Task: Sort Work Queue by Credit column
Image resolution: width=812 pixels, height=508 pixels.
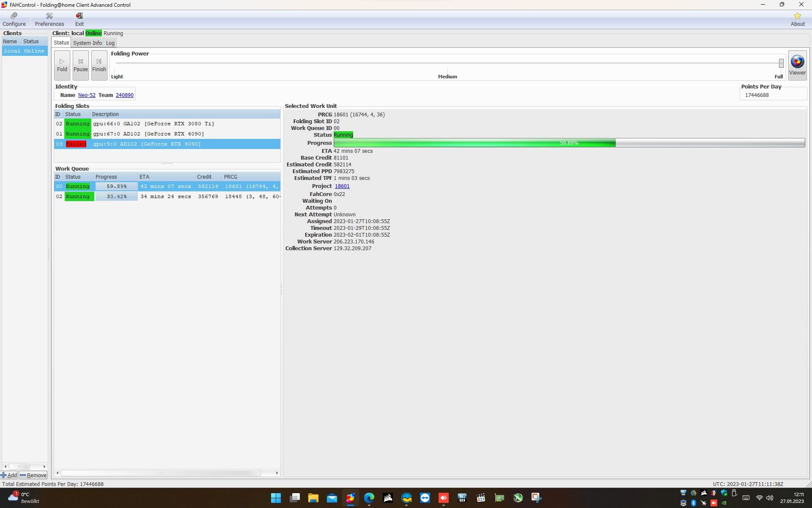Action: tap(209, 177)
